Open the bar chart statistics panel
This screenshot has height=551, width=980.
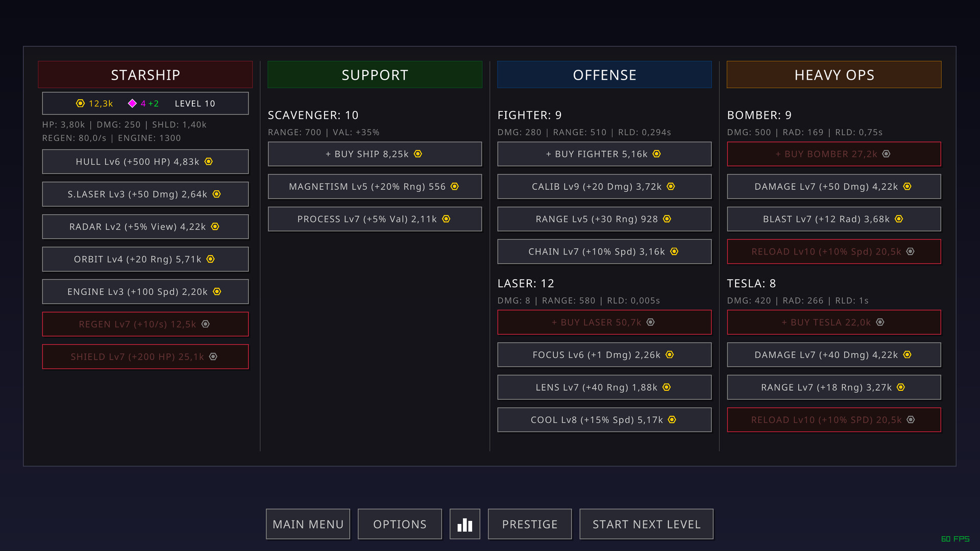[464, 524]
